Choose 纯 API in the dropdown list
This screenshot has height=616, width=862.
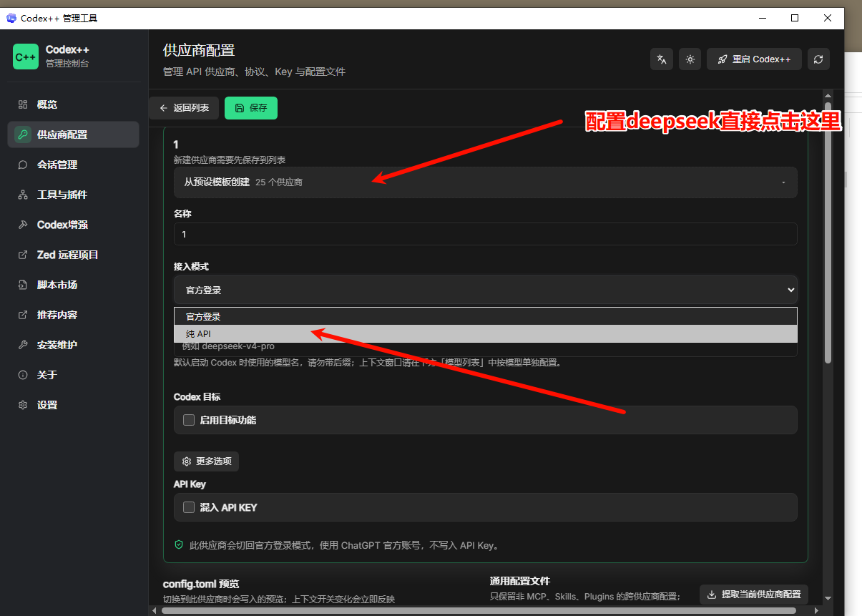click(485, 334)
